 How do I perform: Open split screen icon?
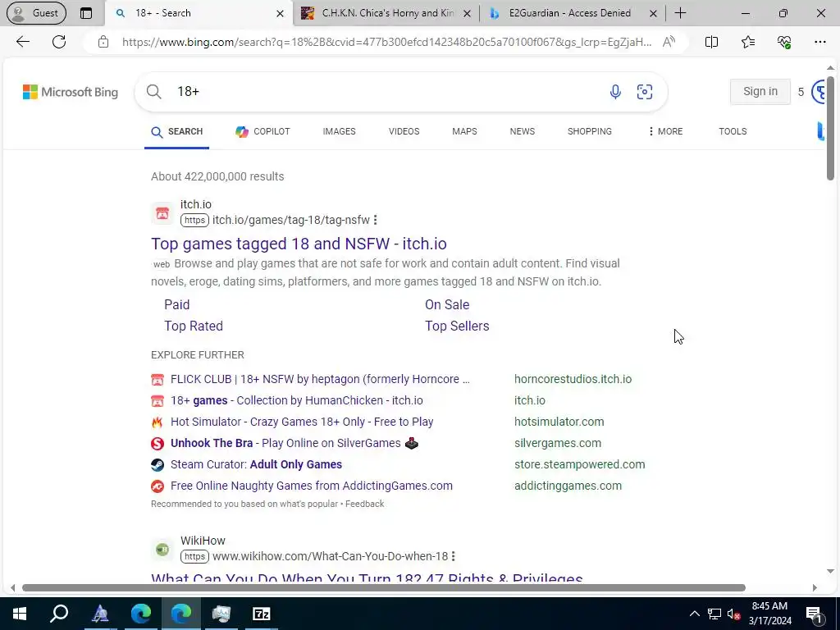coord(711,42)
